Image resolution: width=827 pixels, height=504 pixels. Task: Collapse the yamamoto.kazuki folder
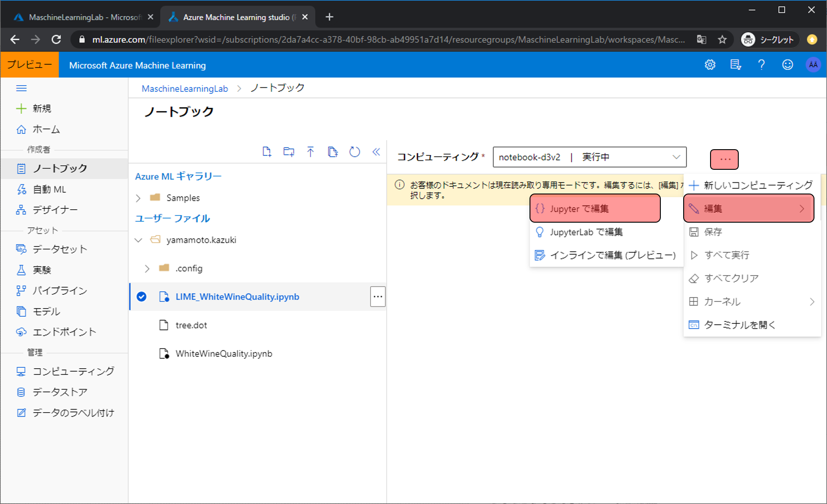pyautogui.click(x=138, y=240)
